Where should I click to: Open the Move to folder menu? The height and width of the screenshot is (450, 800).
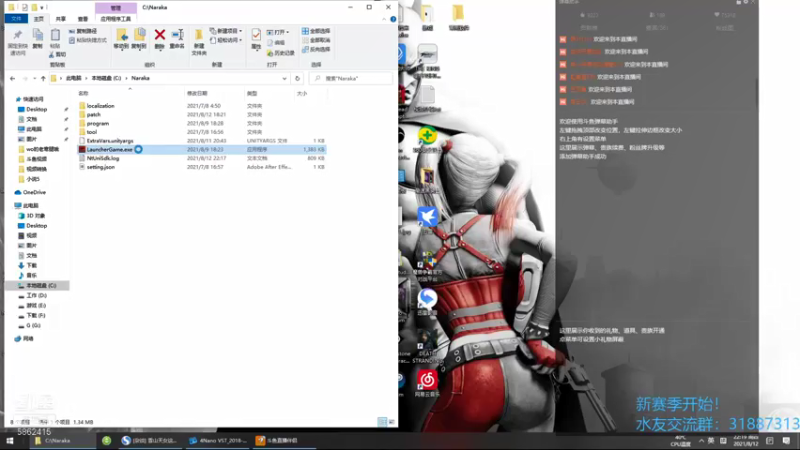pyautogui.click(x=121, y=39)
